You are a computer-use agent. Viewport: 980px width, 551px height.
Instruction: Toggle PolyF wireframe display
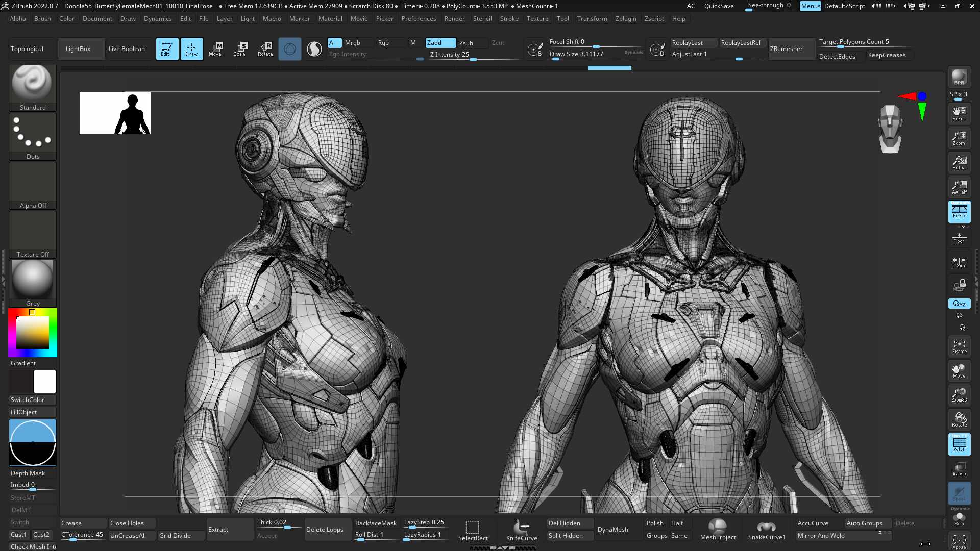pyautogui.click(x=959, y=444)
